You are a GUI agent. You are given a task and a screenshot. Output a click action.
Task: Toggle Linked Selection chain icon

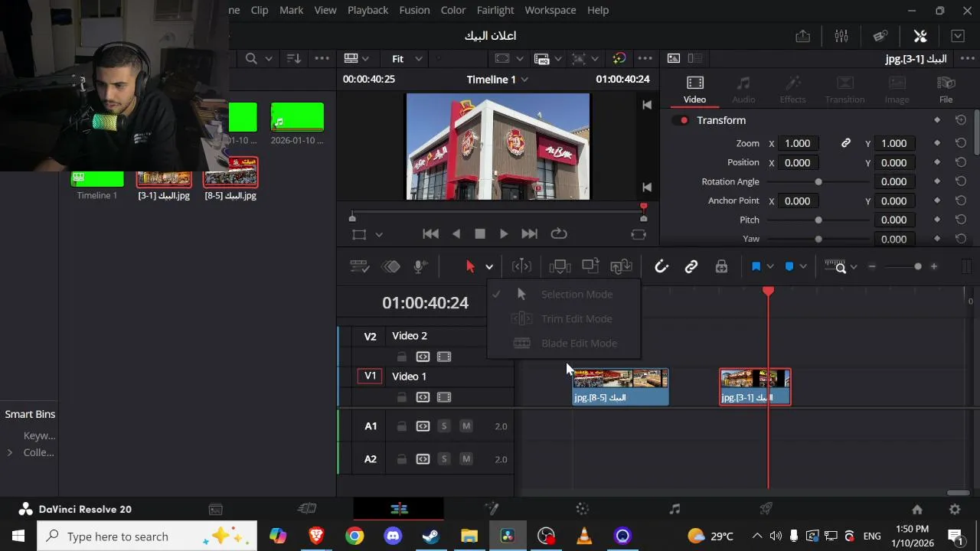pyautogui.click(x=691, y=266)
